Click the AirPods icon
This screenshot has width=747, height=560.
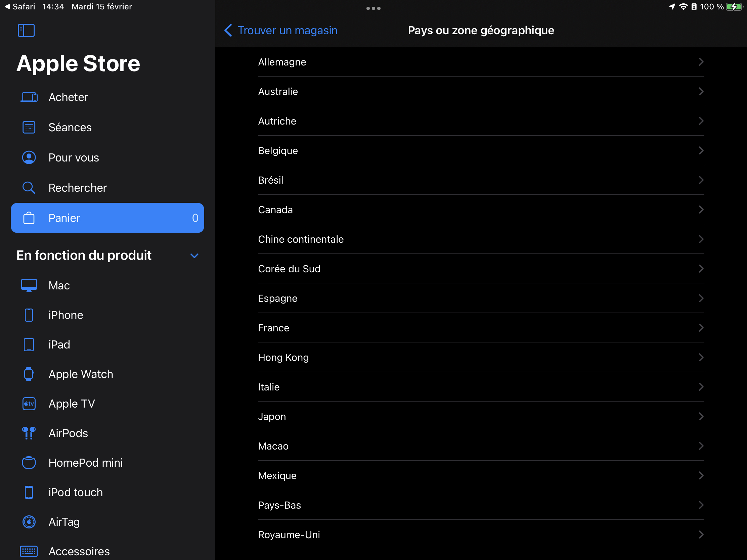[x=29, y=433]
